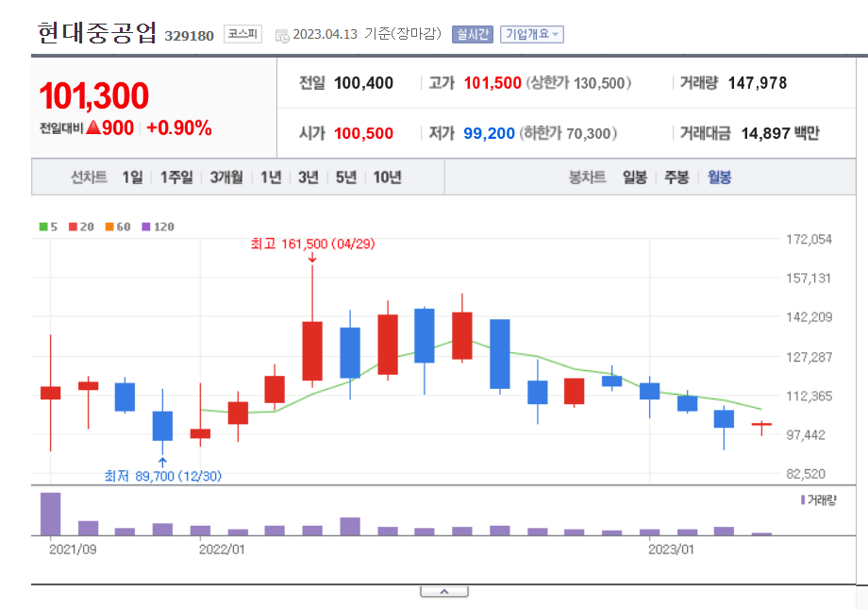Click the stock code 329180

pos(189,36)
